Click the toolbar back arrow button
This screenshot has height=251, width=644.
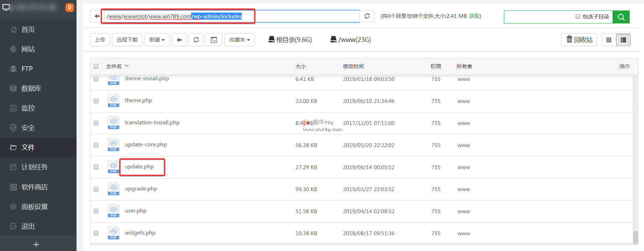[179, 40]
